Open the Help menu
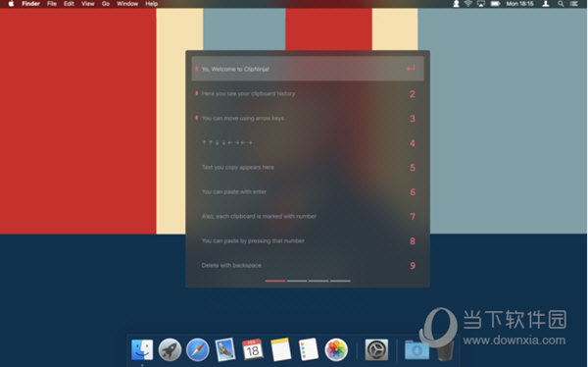 click(x=152, y=4)
